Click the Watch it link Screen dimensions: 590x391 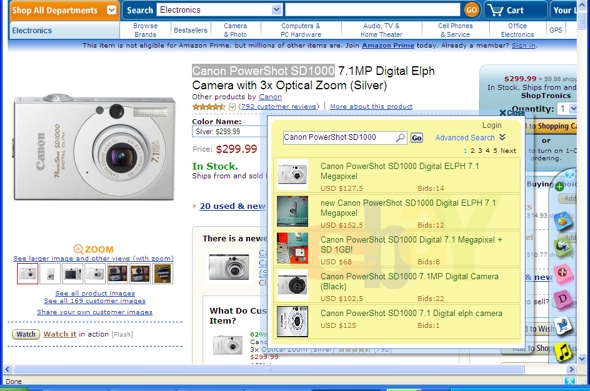[x=59, y=334]
